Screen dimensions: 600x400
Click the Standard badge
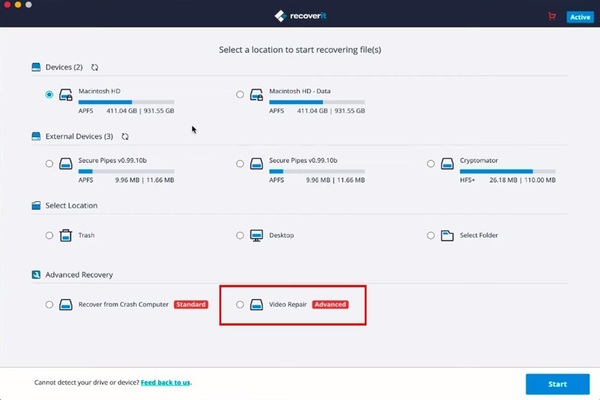(x=191, y=305)
